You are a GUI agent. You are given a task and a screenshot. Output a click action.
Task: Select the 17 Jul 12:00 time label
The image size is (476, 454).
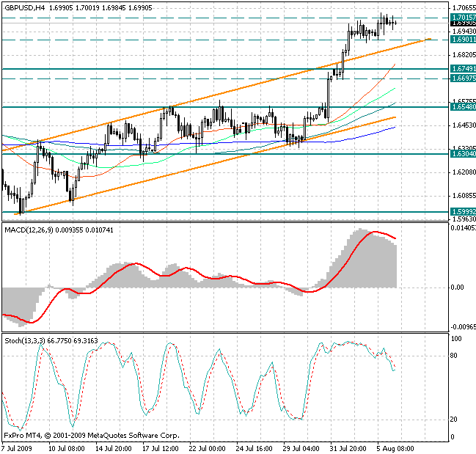coord(158,448)
